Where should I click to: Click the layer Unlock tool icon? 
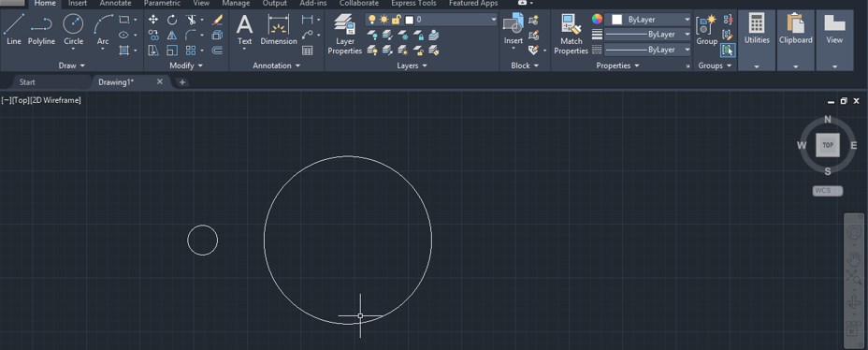[x=418, y=51]
